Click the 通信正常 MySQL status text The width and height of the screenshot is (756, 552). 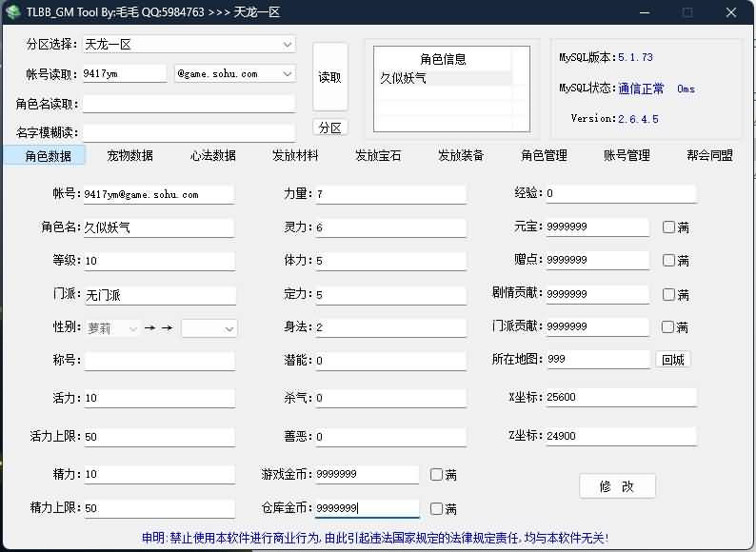[x=641, y=89]
